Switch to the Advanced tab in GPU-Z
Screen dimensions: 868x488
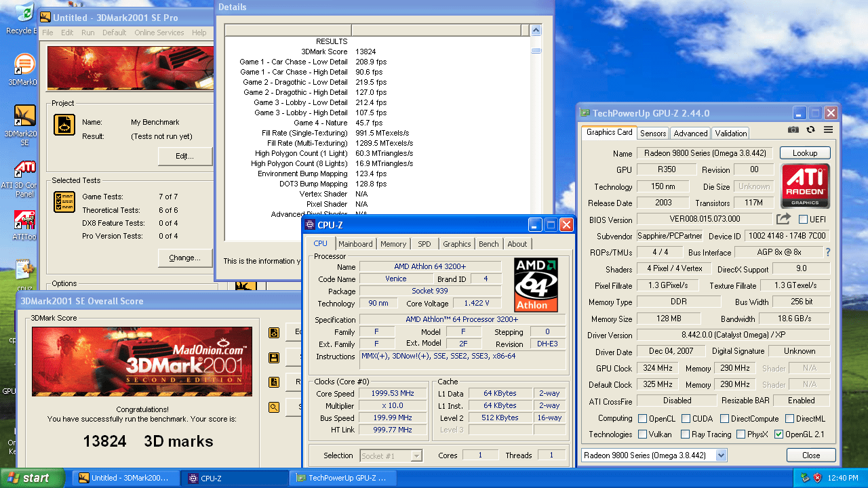pyautogui.click(x=691, y=134)
